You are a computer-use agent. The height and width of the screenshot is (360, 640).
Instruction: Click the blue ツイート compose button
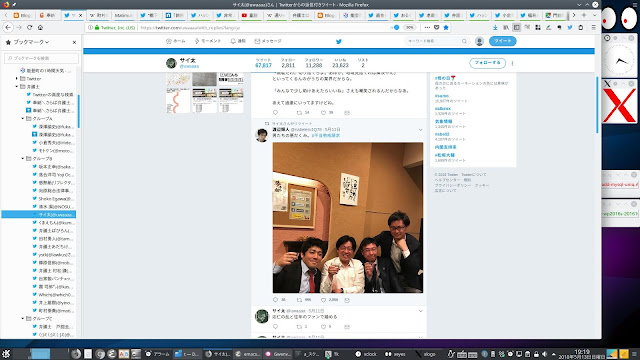502,41
